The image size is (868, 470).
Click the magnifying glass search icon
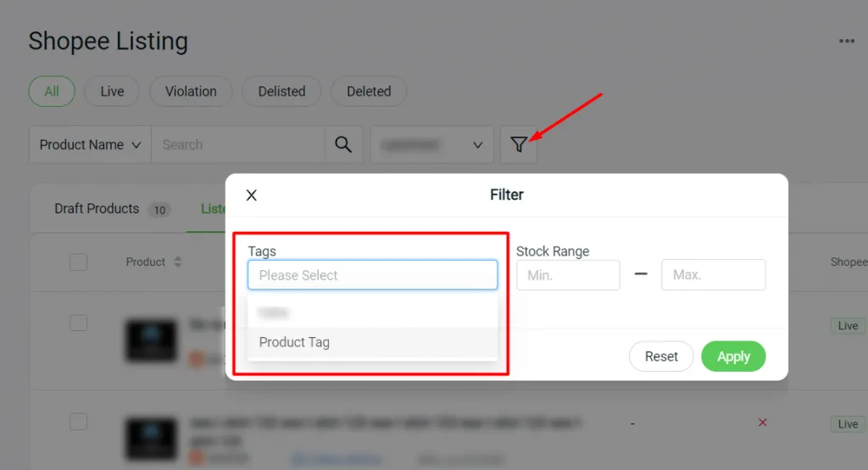point(343,145)
